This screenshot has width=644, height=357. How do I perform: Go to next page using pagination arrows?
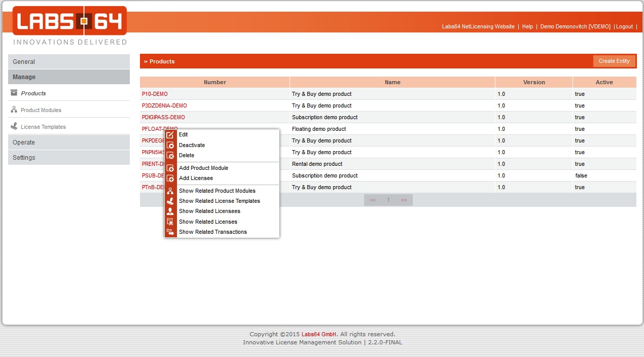coord(404,200)
